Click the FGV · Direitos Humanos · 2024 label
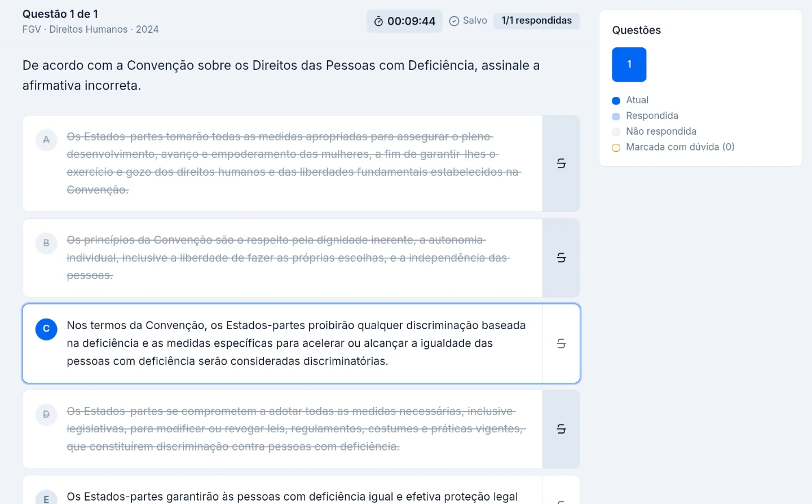 tap(91, 29)
